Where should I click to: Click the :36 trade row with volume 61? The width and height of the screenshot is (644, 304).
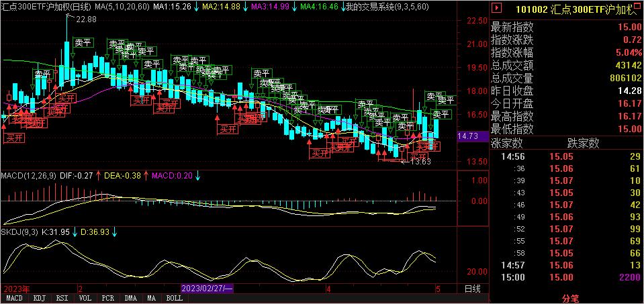click(x=567, y=168)
